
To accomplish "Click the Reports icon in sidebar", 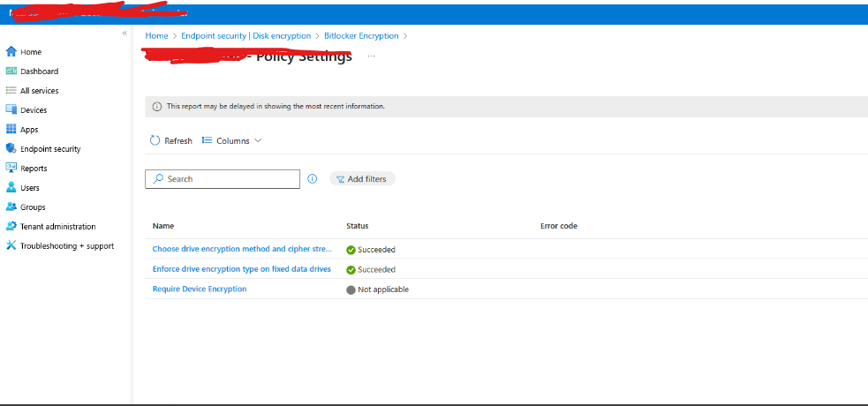I will 11,168.
